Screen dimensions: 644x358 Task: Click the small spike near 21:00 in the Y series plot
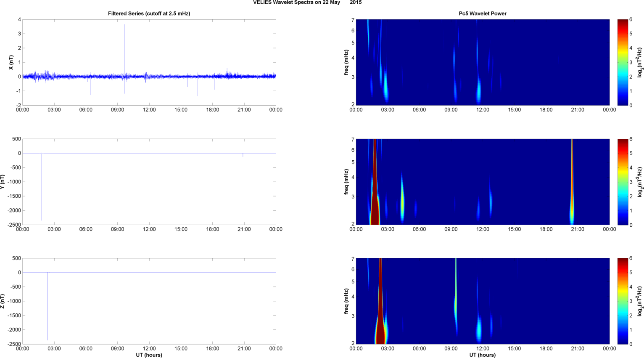coord(243,155)
